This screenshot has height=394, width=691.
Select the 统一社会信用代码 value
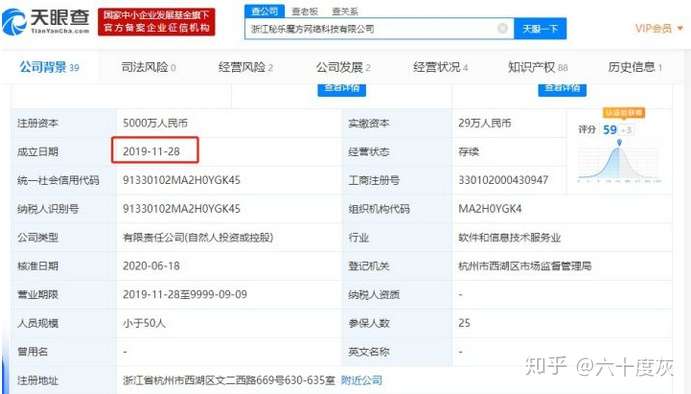pyautogui.click(x=182, y=180)
